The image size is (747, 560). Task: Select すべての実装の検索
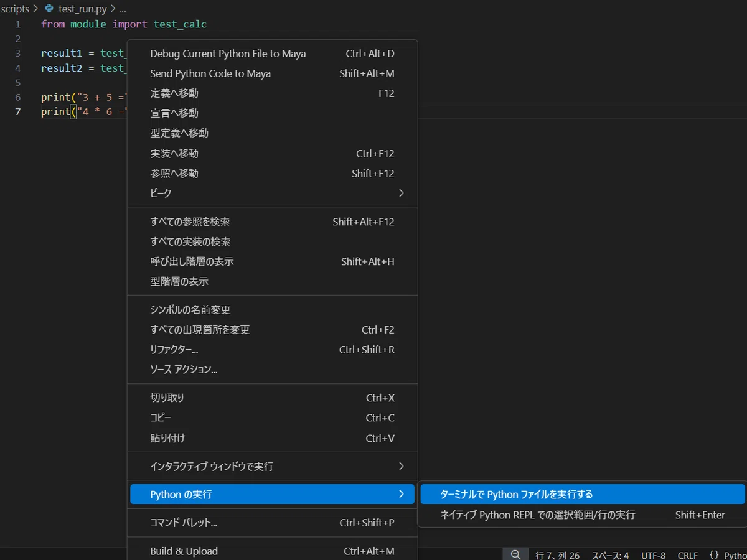(x=272, y=241)
